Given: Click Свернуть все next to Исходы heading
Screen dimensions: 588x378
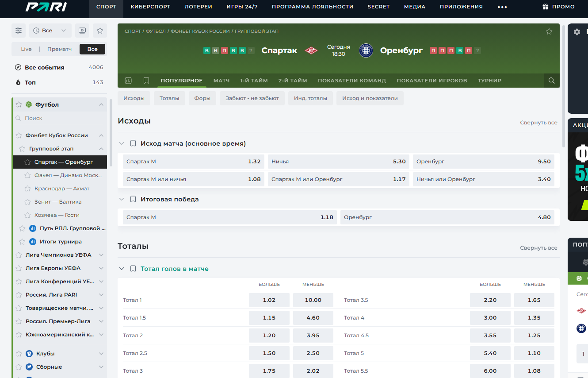Looking at the screenshot, I should coord(538,123).
